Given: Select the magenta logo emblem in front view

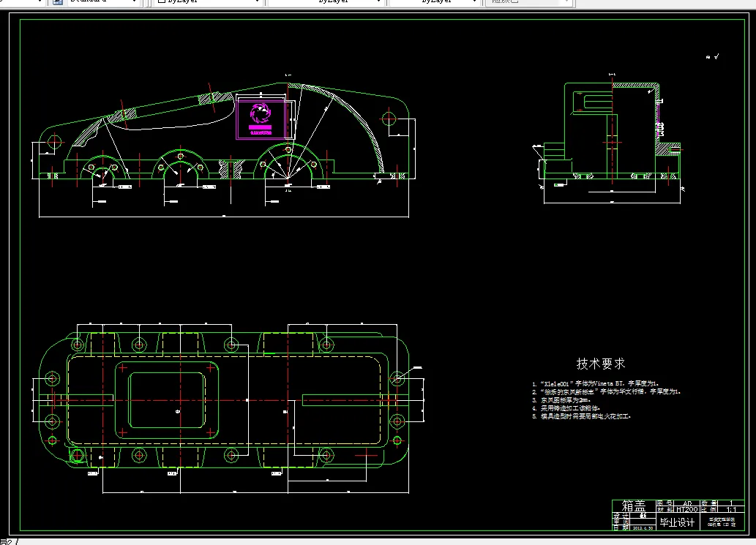Looking at the screenshot, I should [x=261, y=115].
